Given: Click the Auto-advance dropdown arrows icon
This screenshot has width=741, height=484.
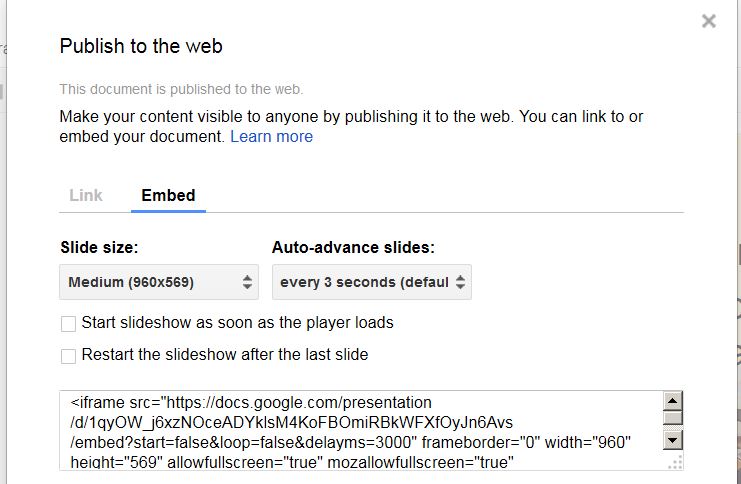Looking at the screenshot, I should point(460,282).
